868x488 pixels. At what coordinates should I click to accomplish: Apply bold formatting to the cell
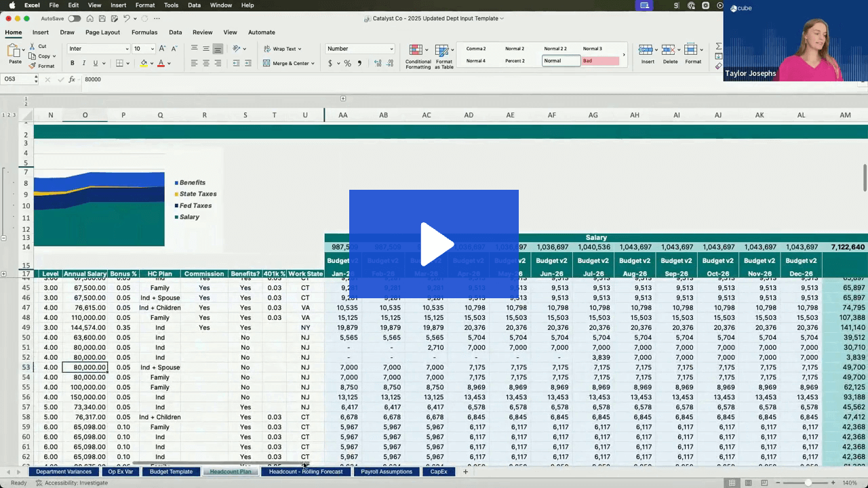[x=73, y=63]
